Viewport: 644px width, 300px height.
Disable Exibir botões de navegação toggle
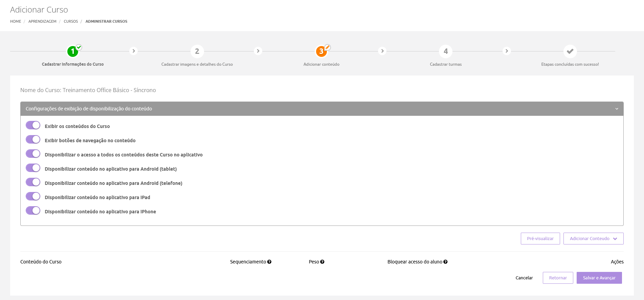pos(33,140)
